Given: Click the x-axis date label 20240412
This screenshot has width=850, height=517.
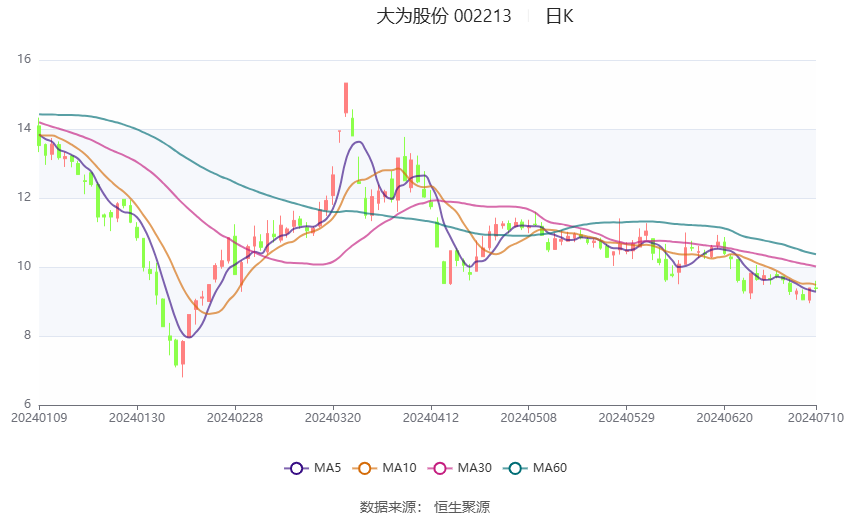Looking at the screenshot, I should (x=430, y=418).
